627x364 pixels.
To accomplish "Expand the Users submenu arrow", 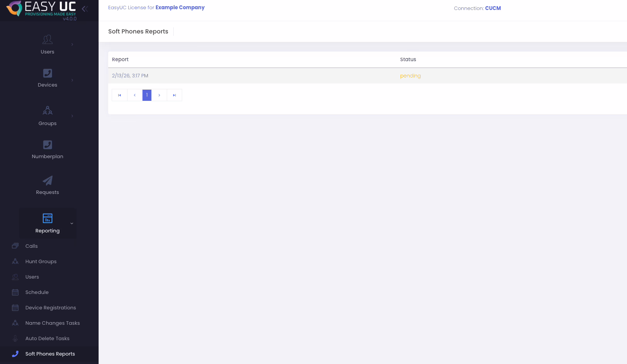I will tap(72, 45).
